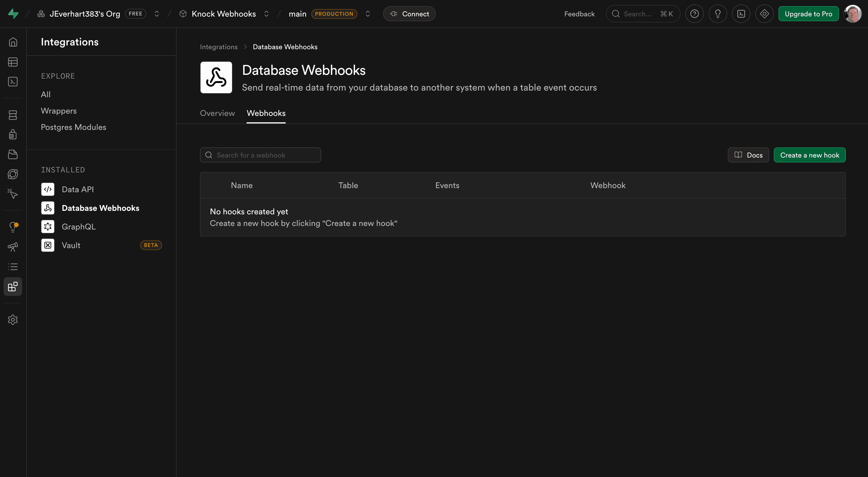Open the help question-mark icon in the header
Screen dimensions: 868x477
695,13
